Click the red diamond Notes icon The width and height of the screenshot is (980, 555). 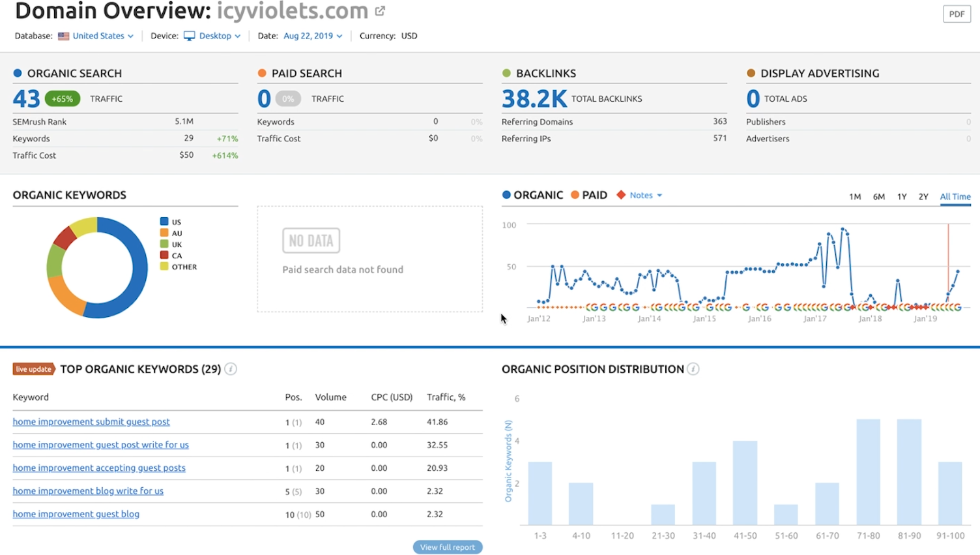[x=621, y=194]
